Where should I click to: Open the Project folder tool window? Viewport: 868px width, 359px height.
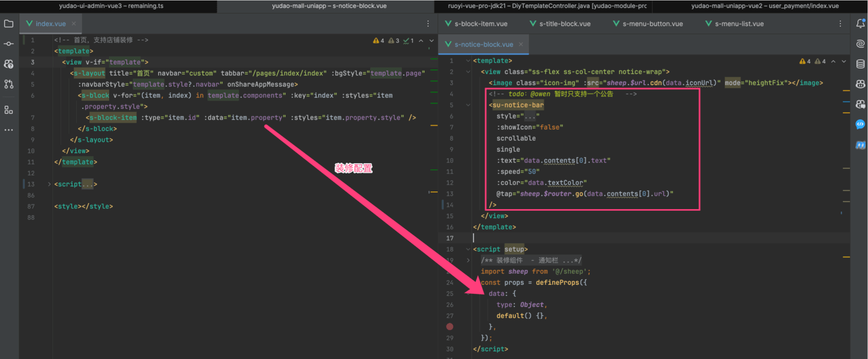(x=9, y=24)
